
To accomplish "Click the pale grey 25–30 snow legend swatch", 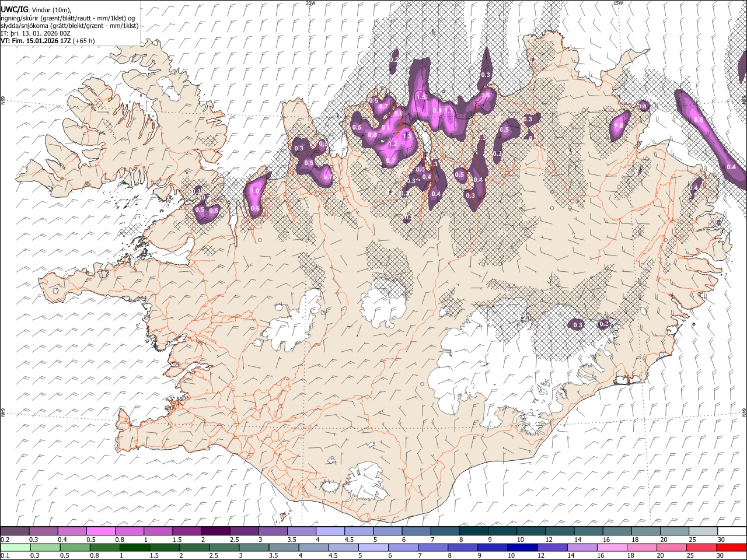I will point(703,531).
